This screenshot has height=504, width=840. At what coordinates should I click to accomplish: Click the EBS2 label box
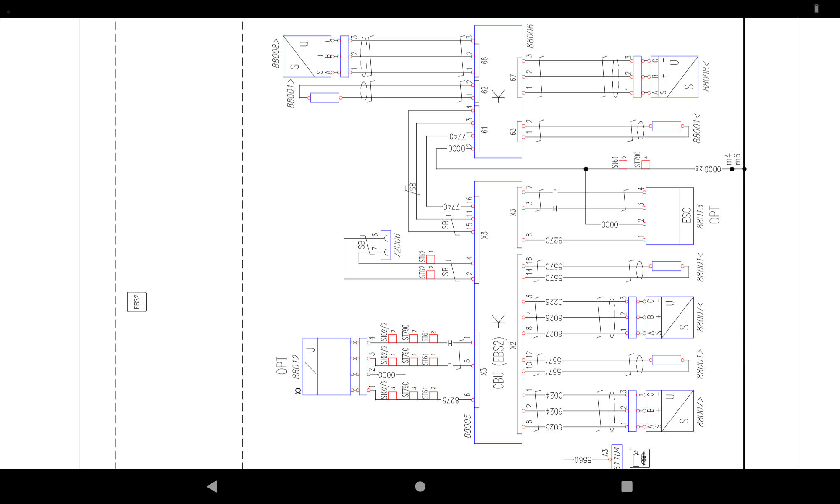click(x=137, y=302)
